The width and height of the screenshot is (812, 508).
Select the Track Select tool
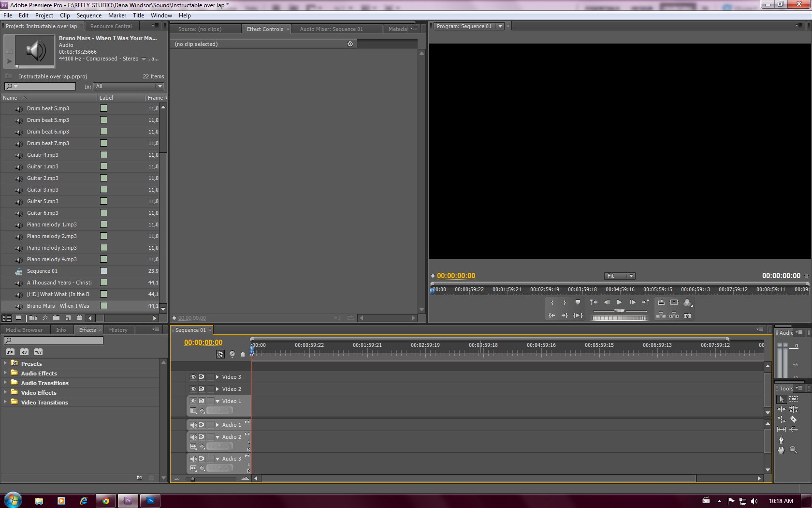[794, 399]
